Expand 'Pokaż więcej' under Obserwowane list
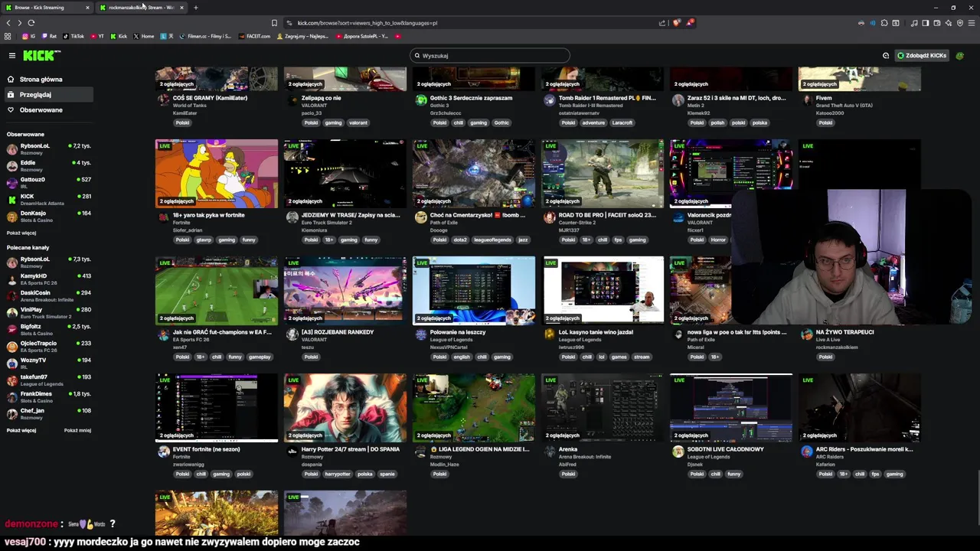Image resolution: width=980 pixels, height=551 pixels. tap(21, 233)
